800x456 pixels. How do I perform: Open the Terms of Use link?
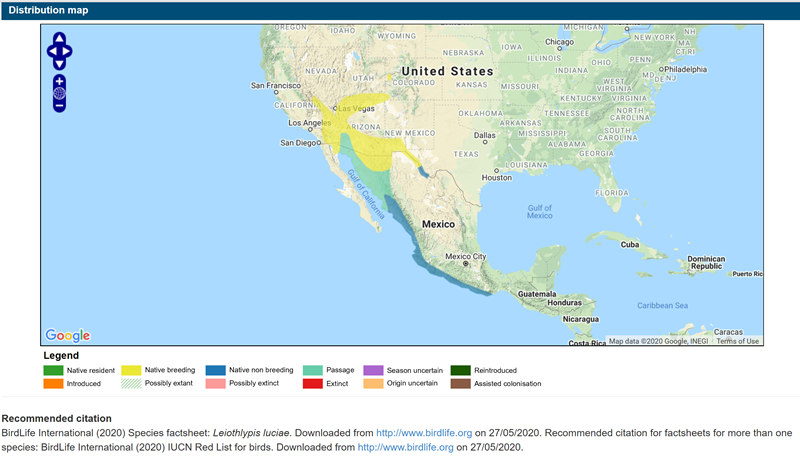[x=737, y=341]
